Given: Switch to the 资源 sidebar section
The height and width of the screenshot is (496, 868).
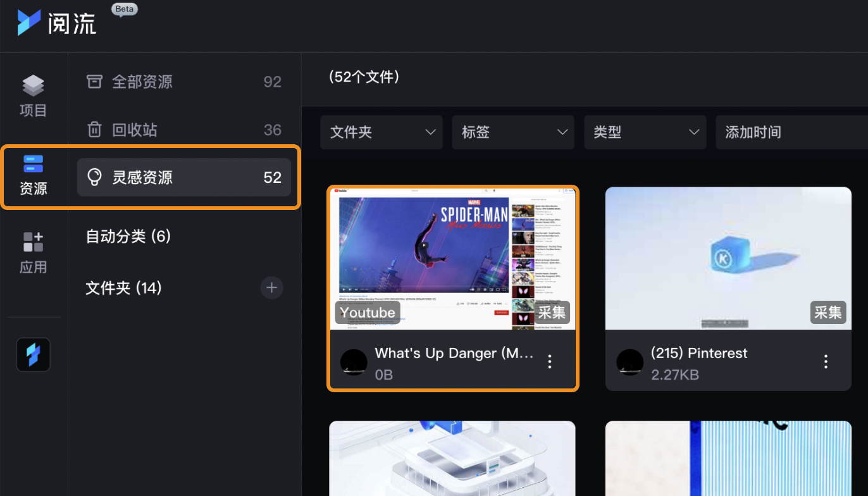Looking at the screenshot, I should click(x=34, y=175).
